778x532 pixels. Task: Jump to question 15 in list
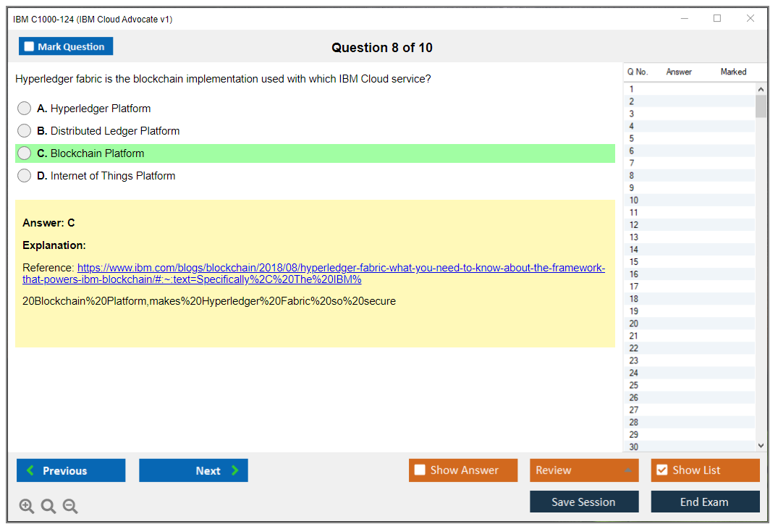point(634,262)
